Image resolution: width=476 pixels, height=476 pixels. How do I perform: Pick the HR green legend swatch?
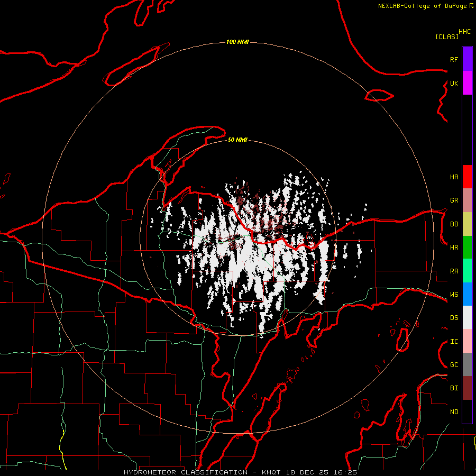467,248
